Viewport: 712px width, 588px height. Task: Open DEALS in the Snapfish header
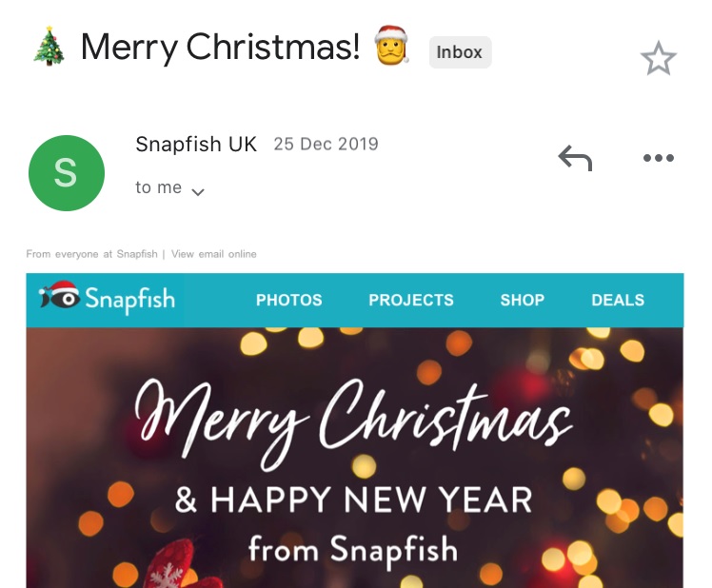(x=618, y=300)
